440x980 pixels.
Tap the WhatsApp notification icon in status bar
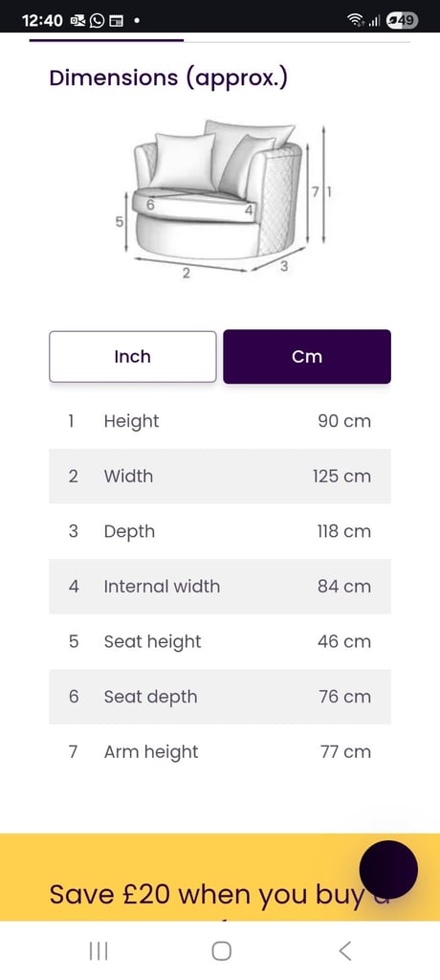97,21
